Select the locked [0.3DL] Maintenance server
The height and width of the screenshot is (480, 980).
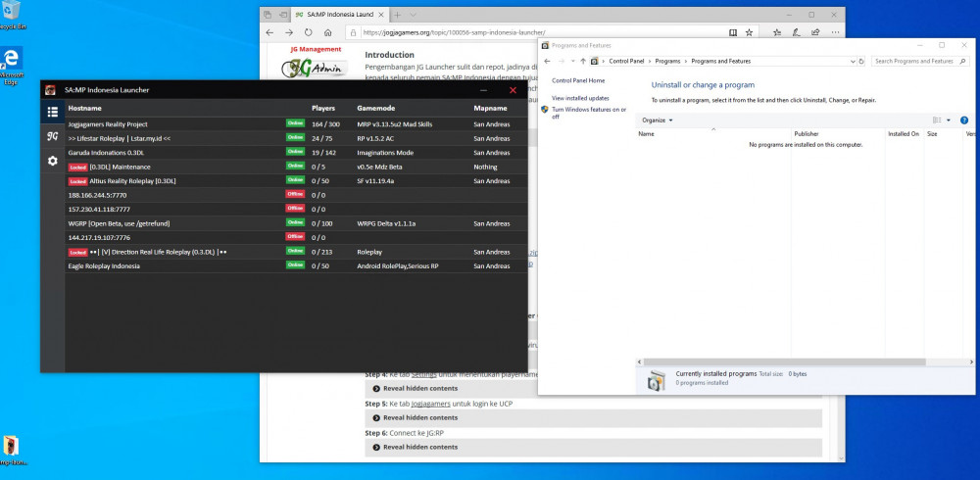[x=296, y=167]
